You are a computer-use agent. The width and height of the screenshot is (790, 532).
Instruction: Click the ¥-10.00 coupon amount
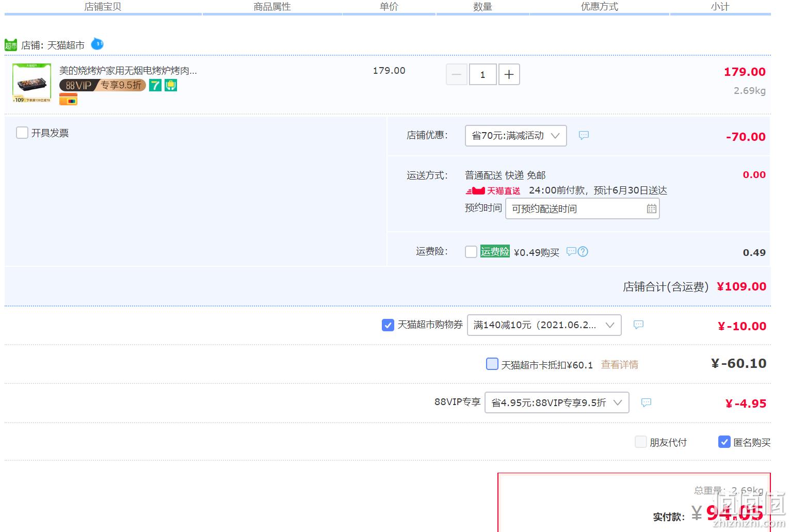[742, 326]
